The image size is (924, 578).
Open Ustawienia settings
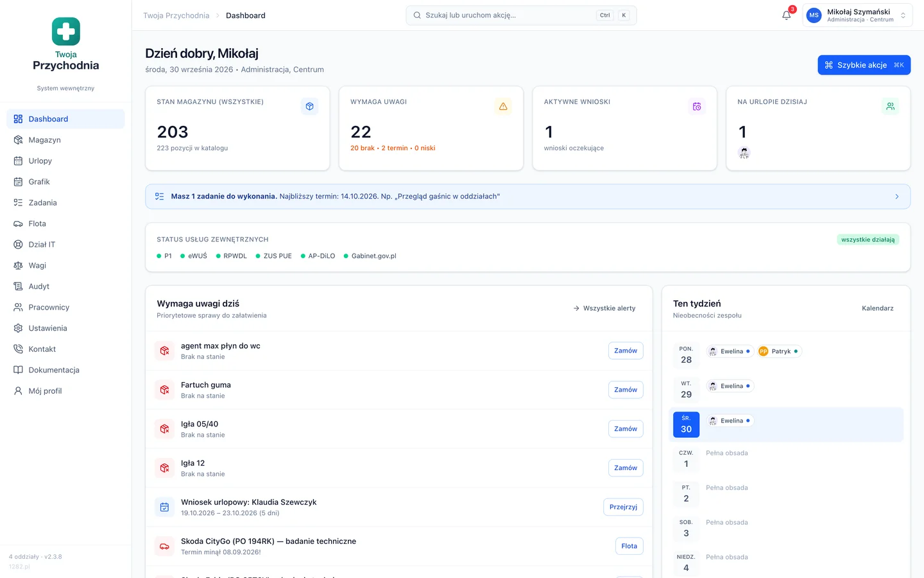pyautogui.click(x=65, y=328)
